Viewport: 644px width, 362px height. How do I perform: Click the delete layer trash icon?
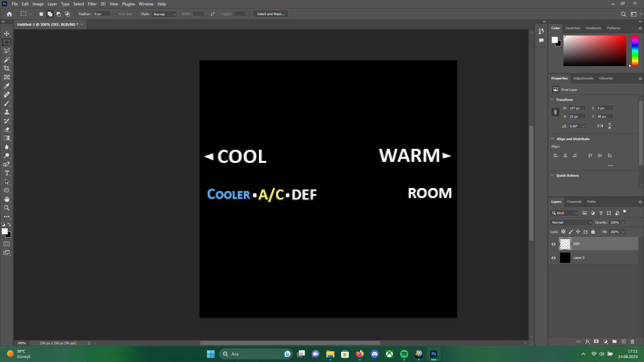coord(632,342)
